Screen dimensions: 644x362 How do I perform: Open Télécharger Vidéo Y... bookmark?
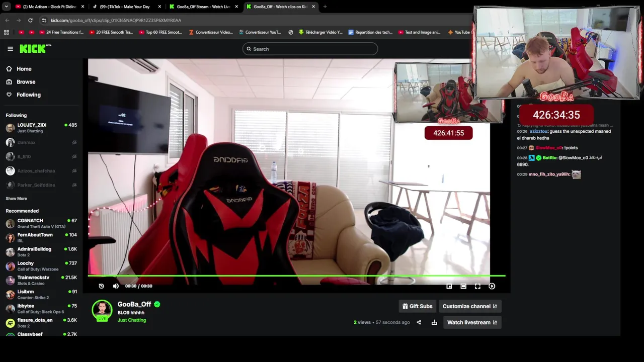click(x=320, y=32)
